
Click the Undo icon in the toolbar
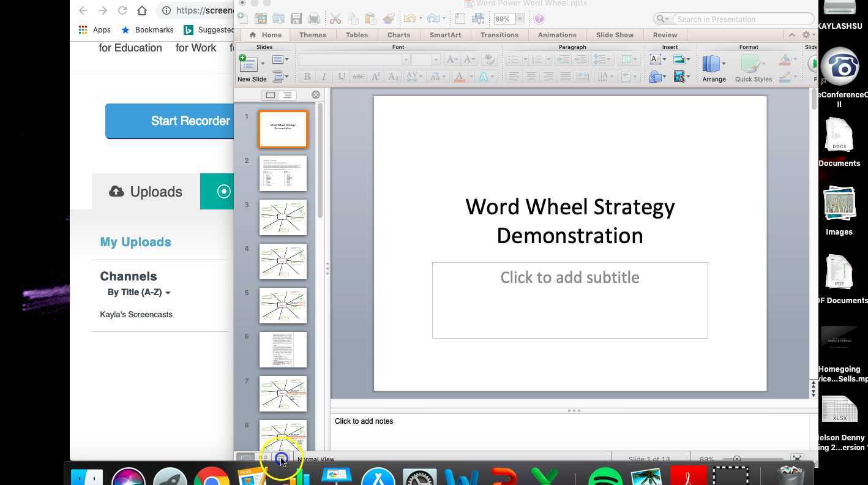coord(409,18)
